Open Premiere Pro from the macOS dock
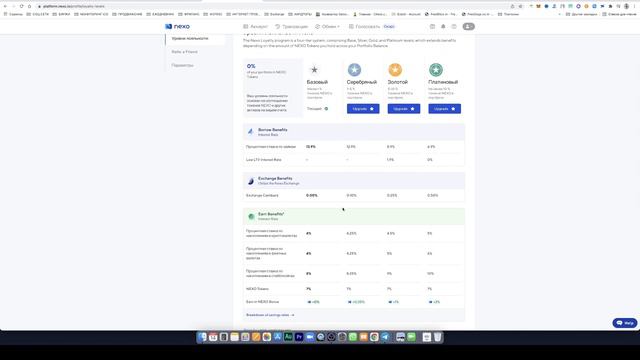The image size is (640, 360). [299, 337]
